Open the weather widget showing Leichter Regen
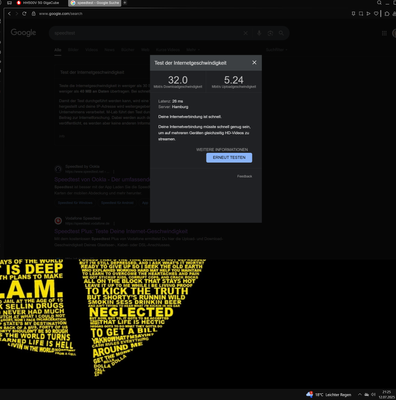Screen dimensions: 396x400 point(328,395)
